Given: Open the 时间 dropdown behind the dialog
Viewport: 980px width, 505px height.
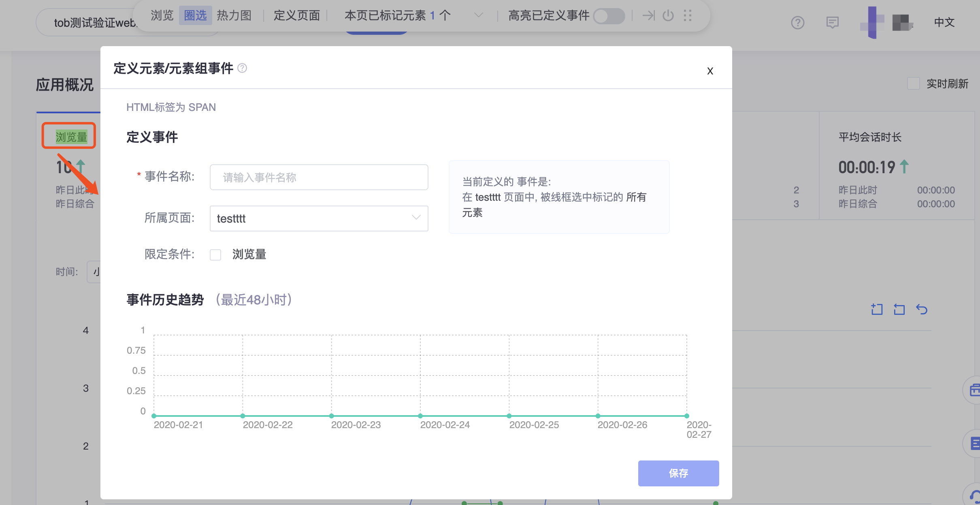Looking at the screenshot, I should (94, 272).
